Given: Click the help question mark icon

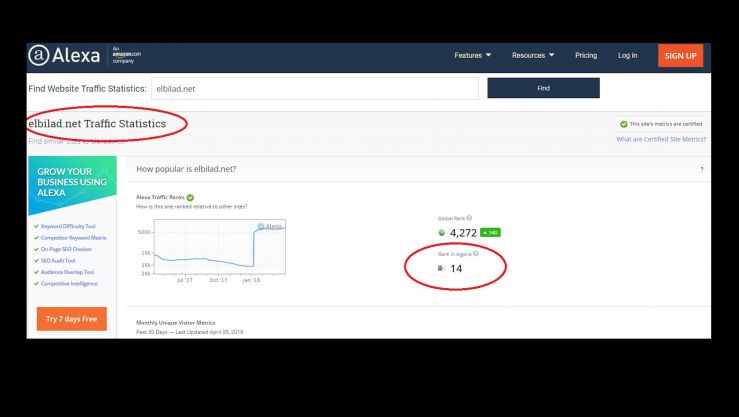Looking at the screenshot, I should (x=702, y=169).
